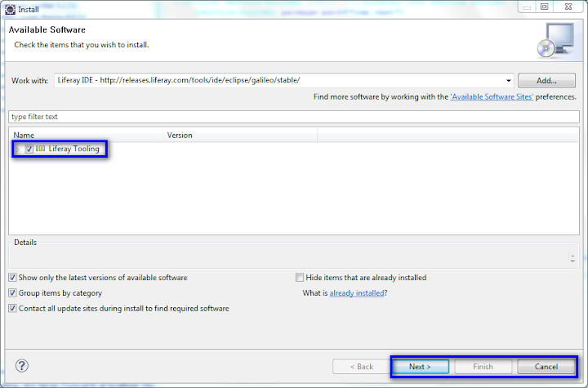Click the Details area stepper arrows

[572, 258]
